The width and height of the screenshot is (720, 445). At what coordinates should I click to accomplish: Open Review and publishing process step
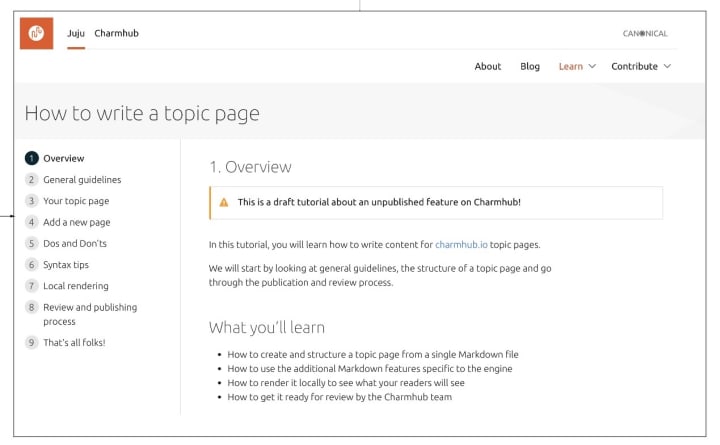90,314
